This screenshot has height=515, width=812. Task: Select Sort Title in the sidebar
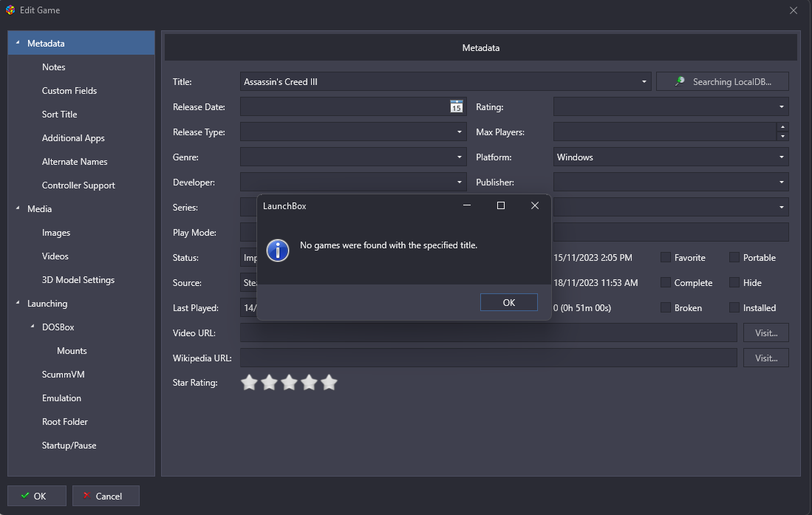coord(60,115)
